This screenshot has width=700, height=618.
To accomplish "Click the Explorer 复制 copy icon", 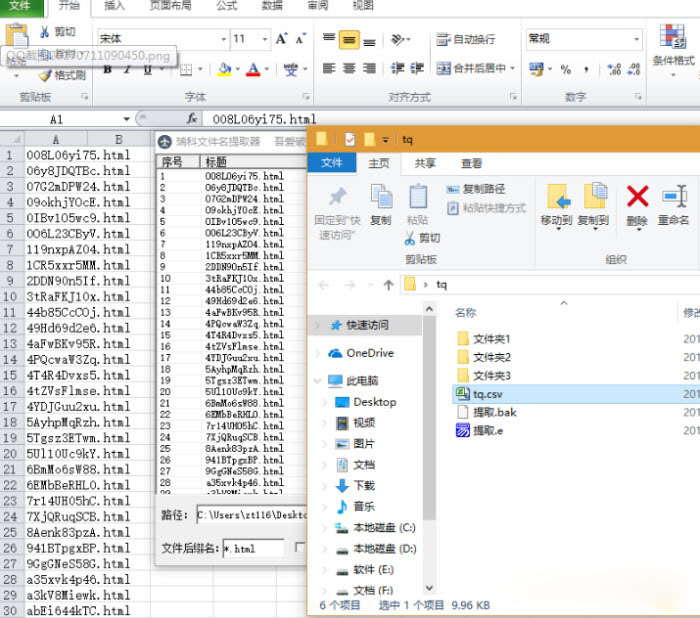I will point(381,196).
